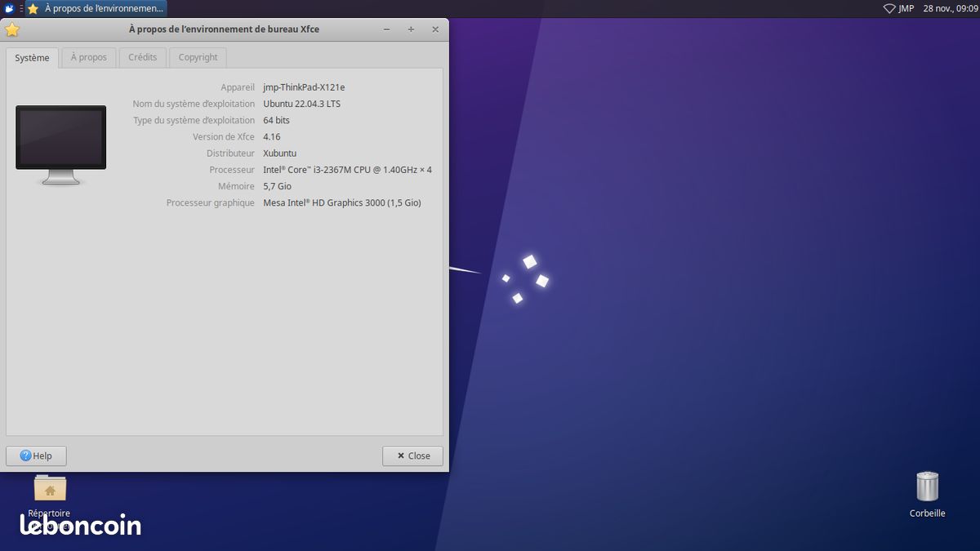Screen dimensions: 980x551
Task: Click the Wi-Fi network indicator icon
Action: 889,8
